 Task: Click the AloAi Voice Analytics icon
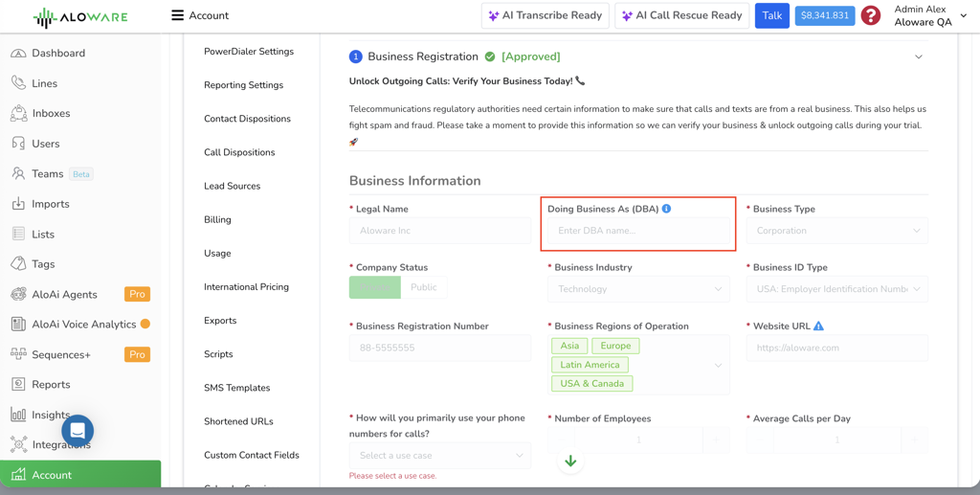point(19,325)
